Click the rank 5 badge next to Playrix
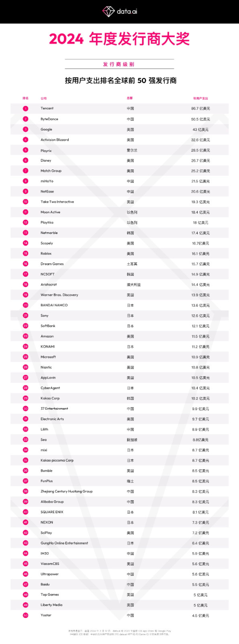Image resolution: width=239 pixels, height=644 pixels. click(25, 150)
